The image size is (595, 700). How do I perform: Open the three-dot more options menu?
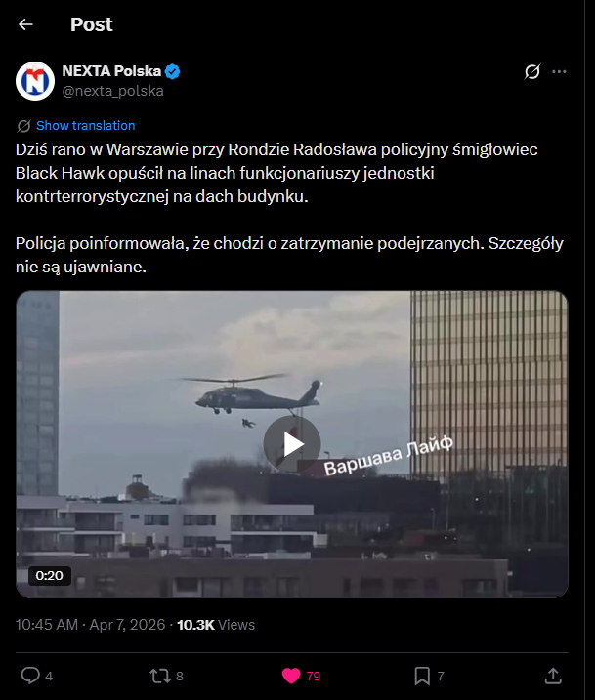[559, 71]
